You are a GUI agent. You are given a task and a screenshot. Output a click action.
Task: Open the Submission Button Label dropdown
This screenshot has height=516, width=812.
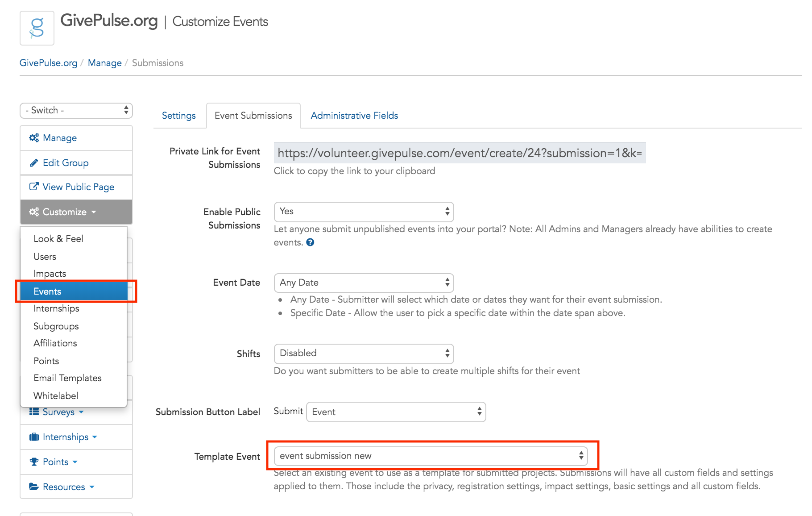point(396,412)
